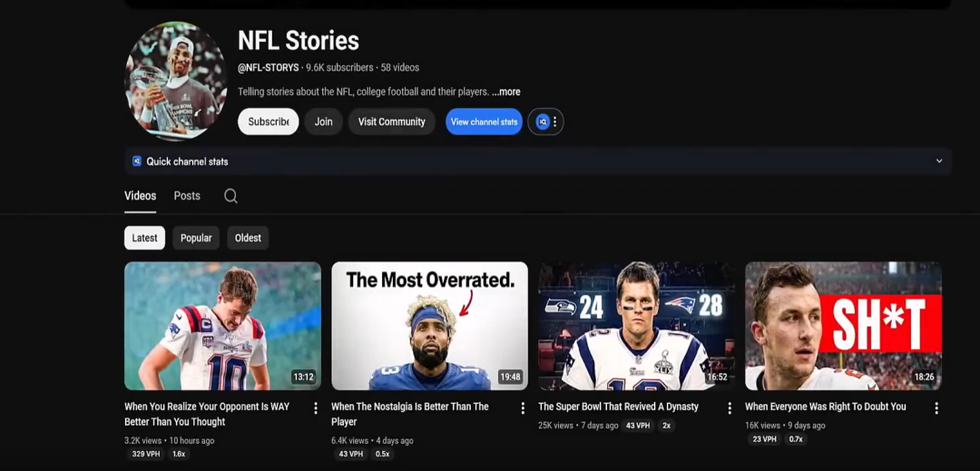Select the Latest sort filter

pos(144,238)
